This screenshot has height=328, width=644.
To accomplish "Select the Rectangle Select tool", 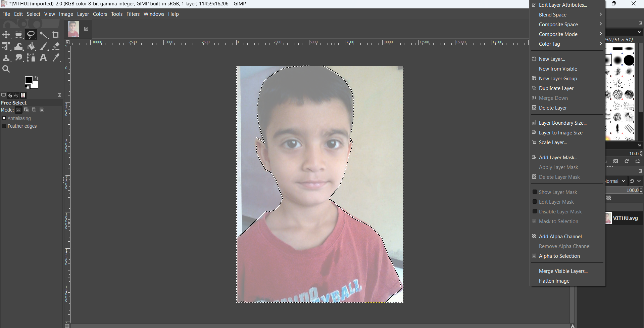I will click(18, 35).
